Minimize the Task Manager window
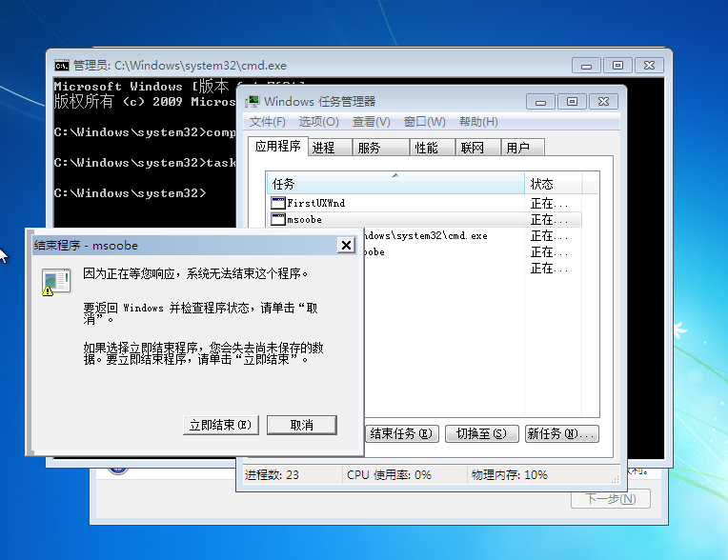728x560 pixels. coord(540,102)
